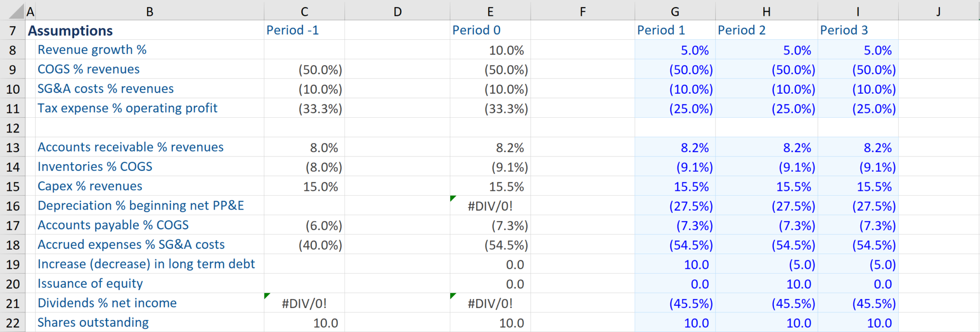Select the Revenue growth % label
The image size is (980, 332).
pos(92,50)
